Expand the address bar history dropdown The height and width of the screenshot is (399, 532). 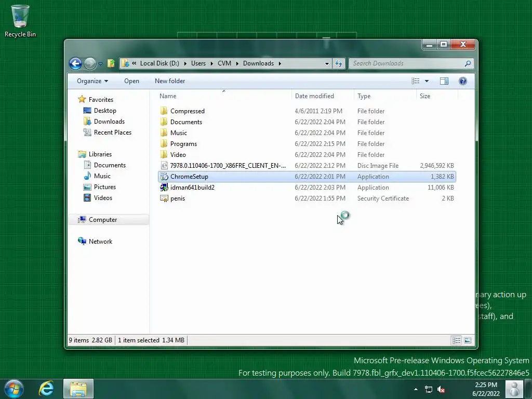click(327, 63)
